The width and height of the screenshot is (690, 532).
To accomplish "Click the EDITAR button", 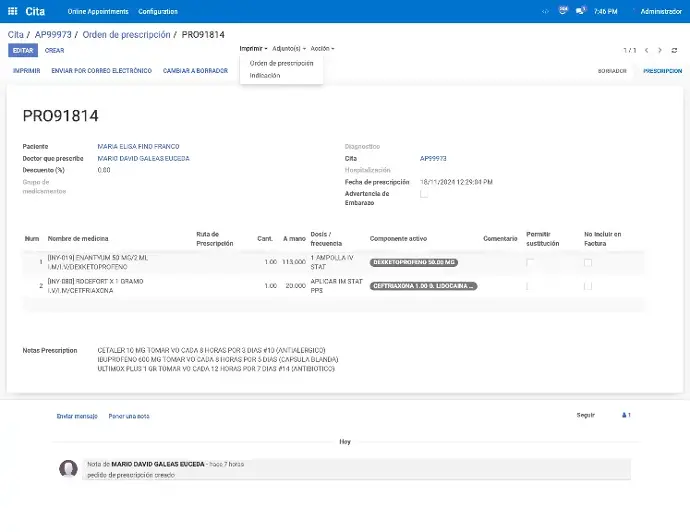I will (22, 50).
